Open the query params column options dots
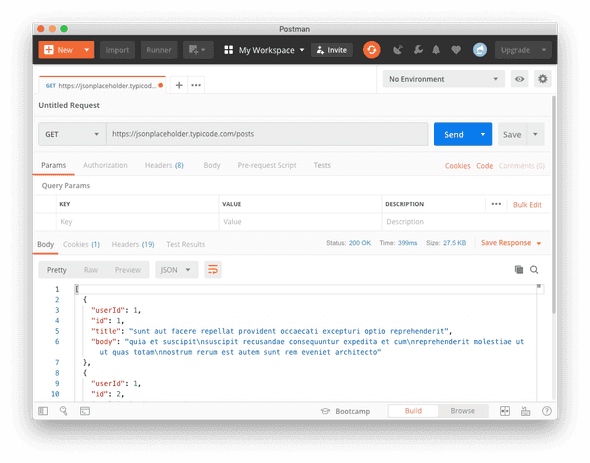Image resolution: width=590 pixels, height=463 pixels. (x=496, y=204)
